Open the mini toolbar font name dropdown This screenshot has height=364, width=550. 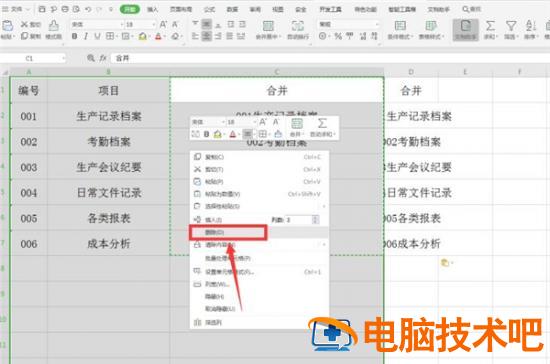click(223, 122)
